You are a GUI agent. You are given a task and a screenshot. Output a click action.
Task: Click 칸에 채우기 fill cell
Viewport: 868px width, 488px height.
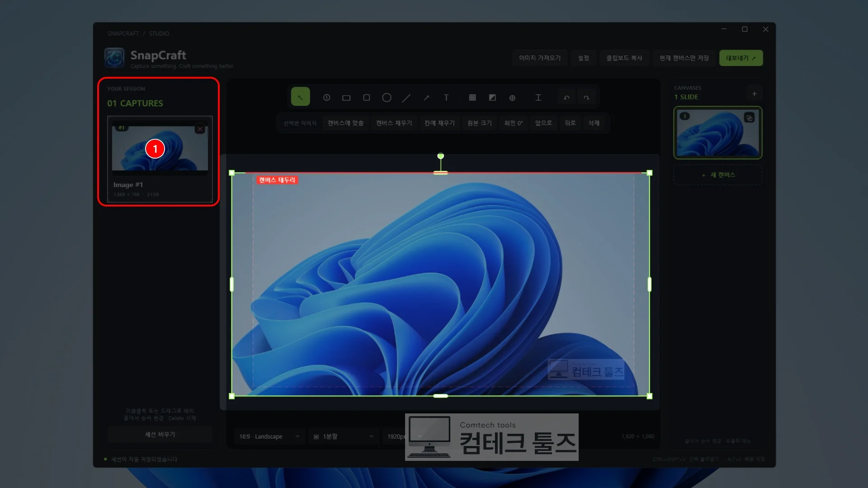click(x=439, y=123)
